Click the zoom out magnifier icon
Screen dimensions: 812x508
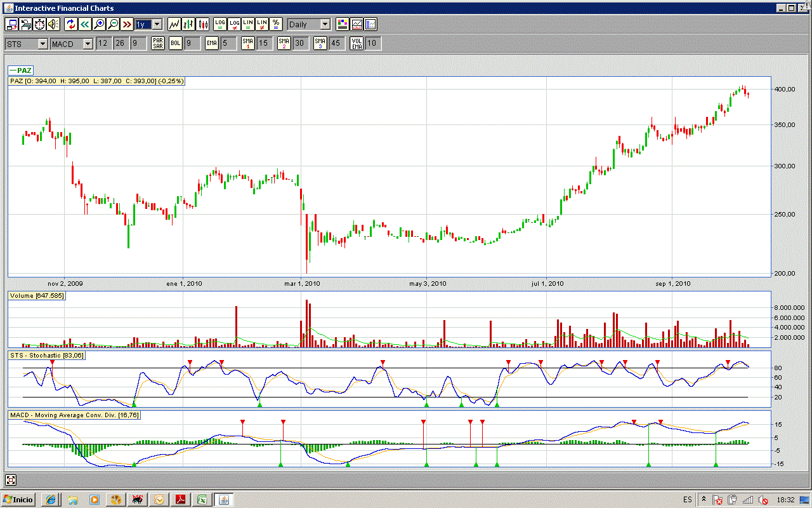tap(112, 24)
